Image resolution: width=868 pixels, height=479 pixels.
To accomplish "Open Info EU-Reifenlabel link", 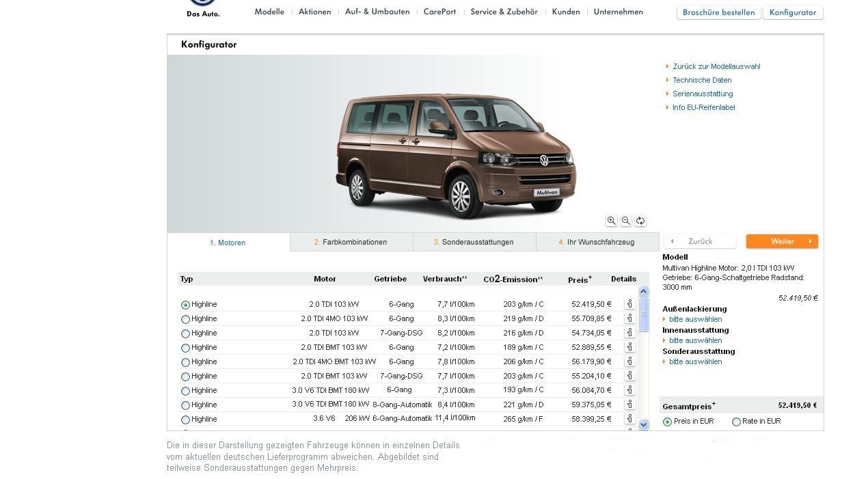I will [704, 107].
